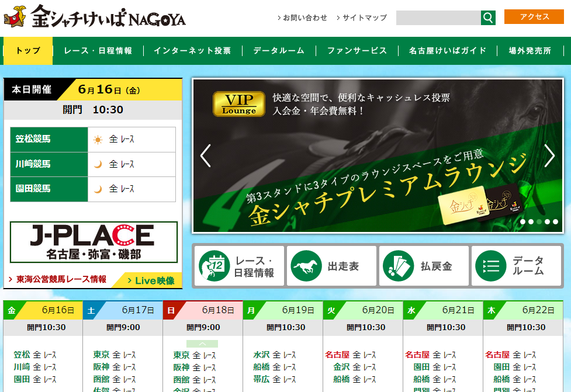Click the premium lounge main banner image
The width and height of the screenshot is (571, 392).
378,156
